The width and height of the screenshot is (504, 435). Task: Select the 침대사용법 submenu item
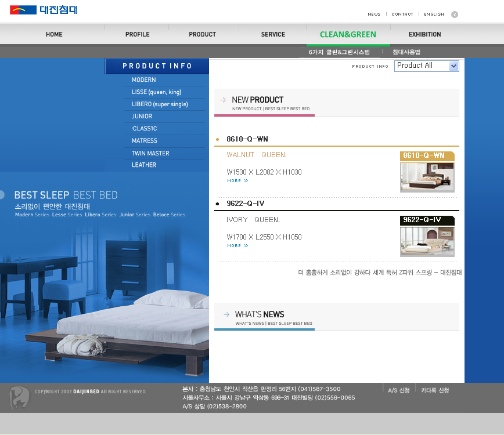coord(406,52)
